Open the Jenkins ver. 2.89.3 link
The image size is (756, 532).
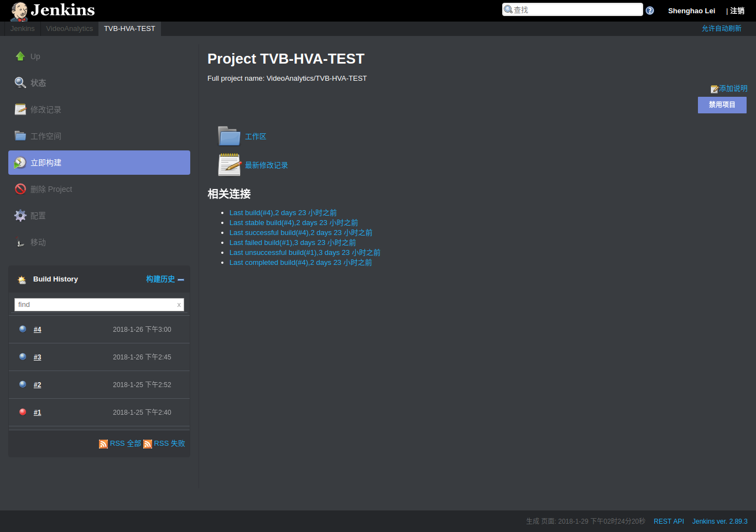720,521
